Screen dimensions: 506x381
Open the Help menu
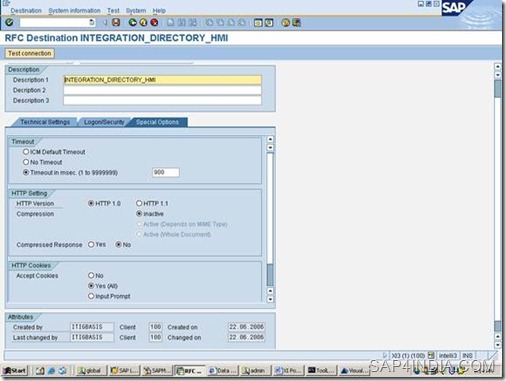click(159, 11)
